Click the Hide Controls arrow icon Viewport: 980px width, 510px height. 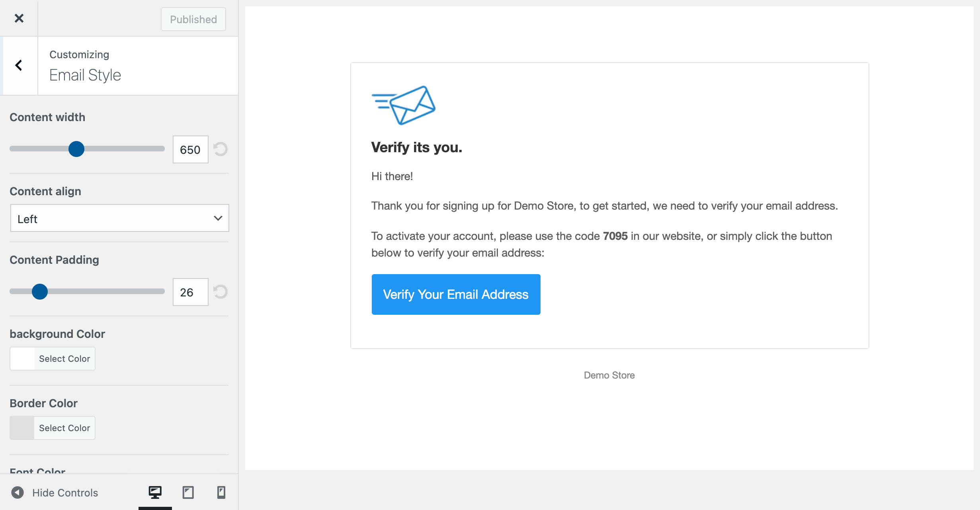coord(17,492)
